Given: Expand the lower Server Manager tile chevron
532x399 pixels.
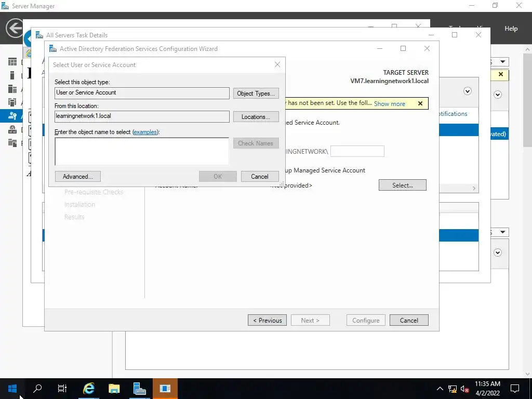Looking at the screenshot, I should [497, 252].
